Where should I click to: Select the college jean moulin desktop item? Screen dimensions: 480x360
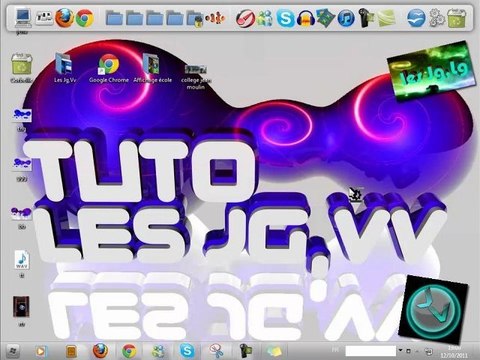[196, 77]
